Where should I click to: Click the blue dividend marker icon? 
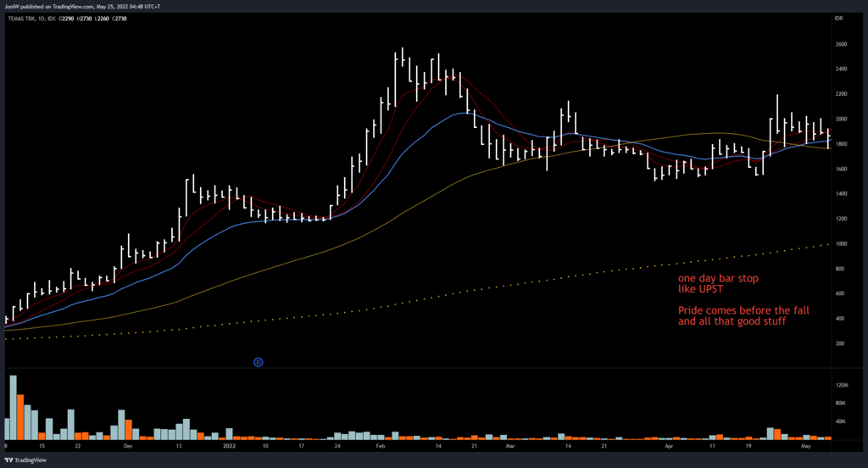pos(259,362)
